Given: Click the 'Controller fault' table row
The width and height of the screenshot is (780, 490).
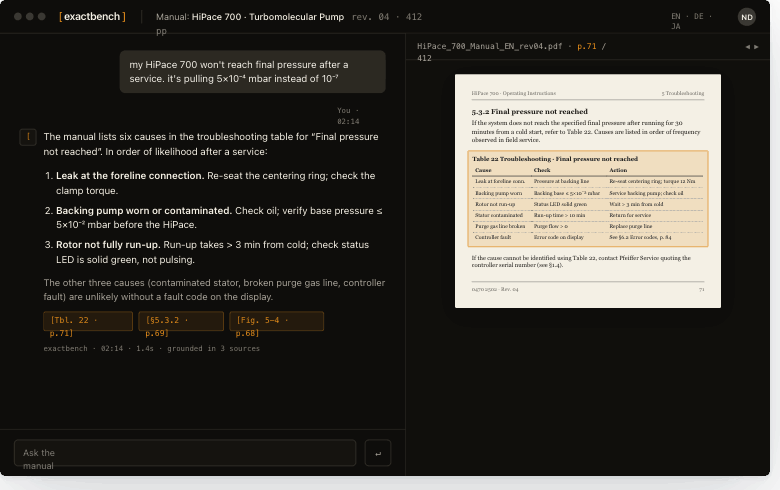Looking at the screenshot, I should click(x=587, y=237).
